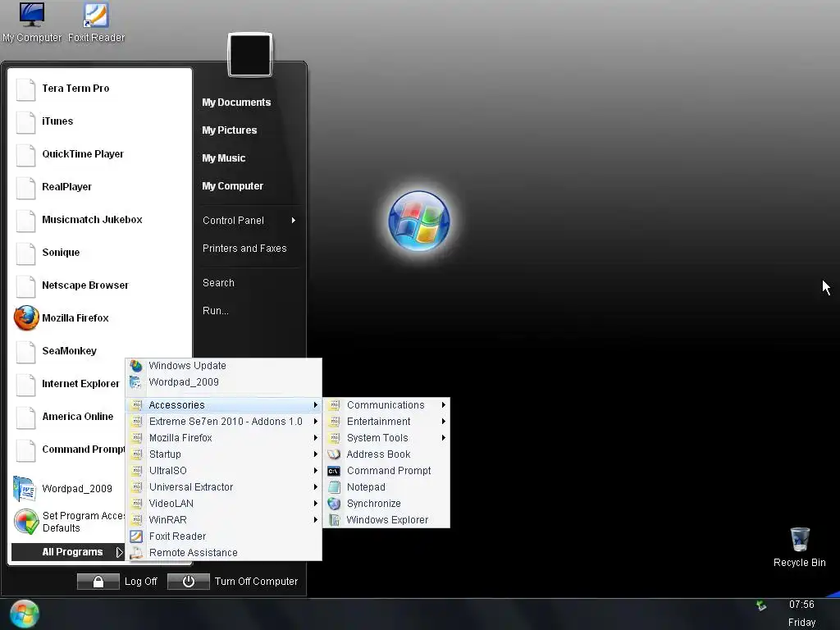Click the Tera Term Pro document icon

[x=25, y=89]
